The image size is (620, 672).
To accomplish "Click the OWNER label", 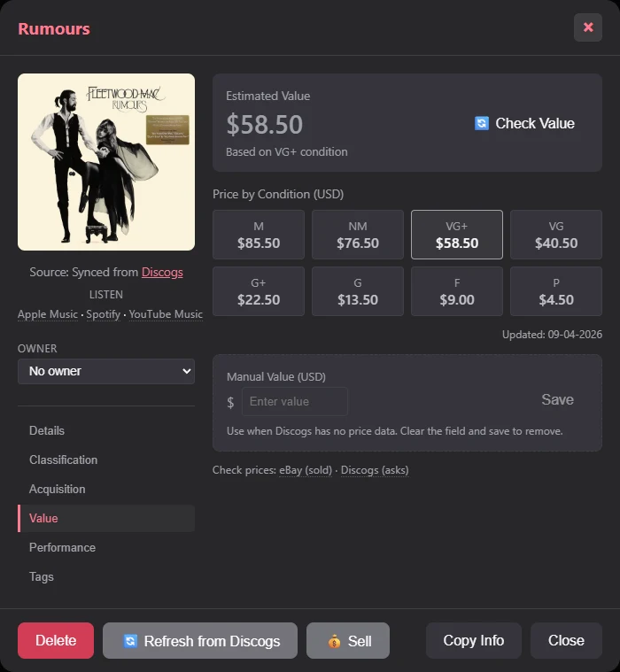I will pyautogui.click(x=37, y=349).
